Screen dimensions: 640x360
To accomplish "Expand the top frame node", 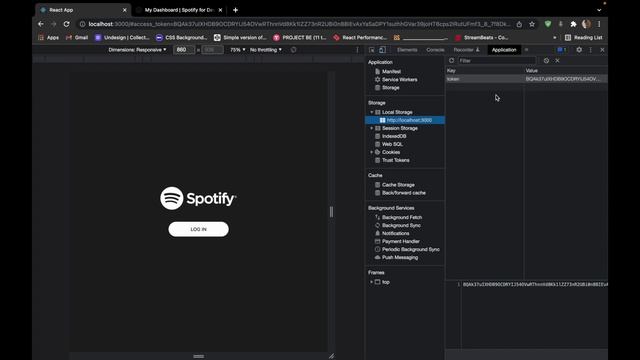I will [371, 282].
